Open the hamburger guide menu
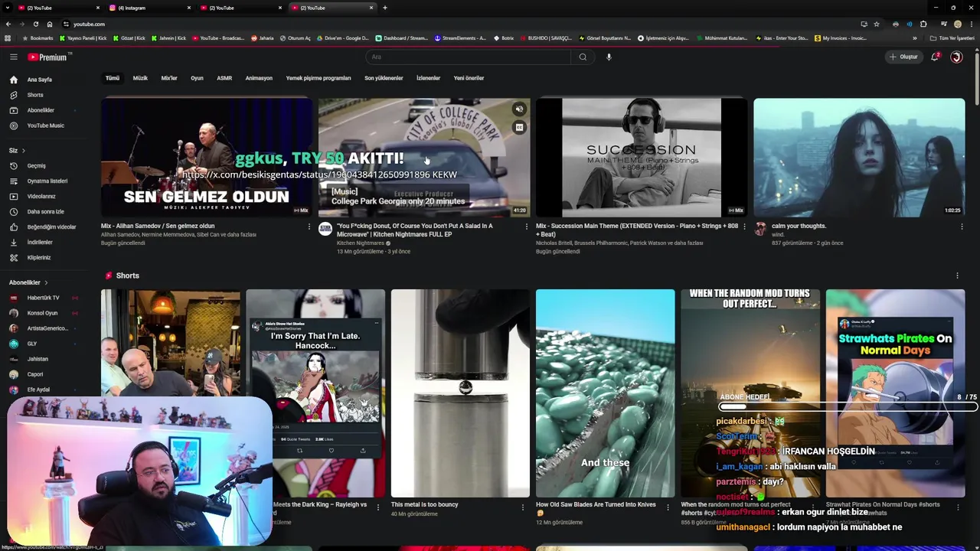The width and height of the screenshot is (980, 551). tap(13, 57)
